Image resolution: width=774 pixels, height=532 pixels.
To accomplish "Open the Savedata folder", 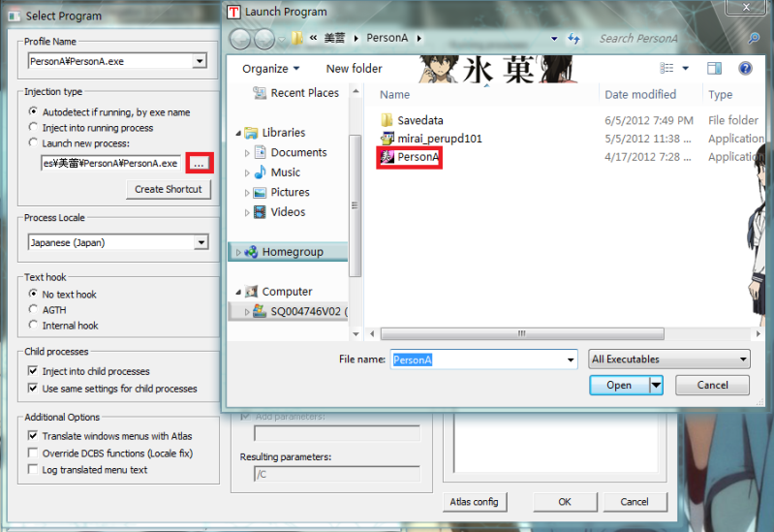I will tap(419, 120).
